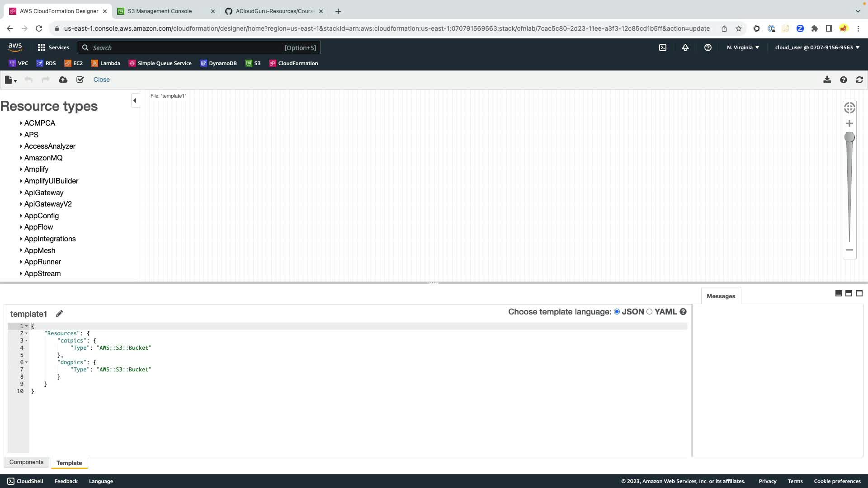Select the YAML template language radio
The width and height of the screenshot is (868, 488).
tap(650, 312)
